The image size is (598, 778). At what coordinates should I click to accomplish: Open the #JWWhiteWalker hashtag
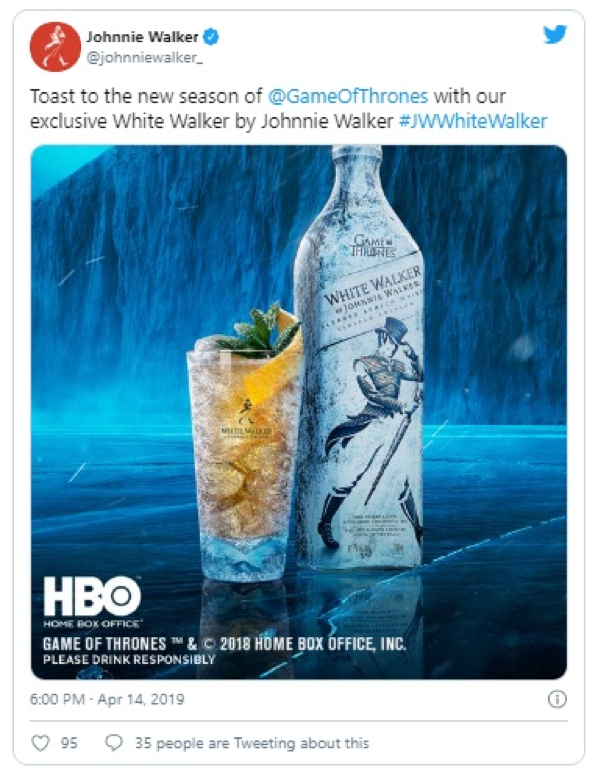473,121
